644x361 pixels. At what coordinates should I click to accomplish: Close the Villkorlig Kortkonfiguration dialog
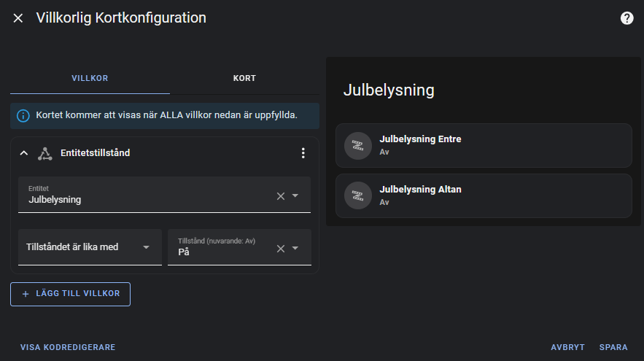click(x=18, y=18)
